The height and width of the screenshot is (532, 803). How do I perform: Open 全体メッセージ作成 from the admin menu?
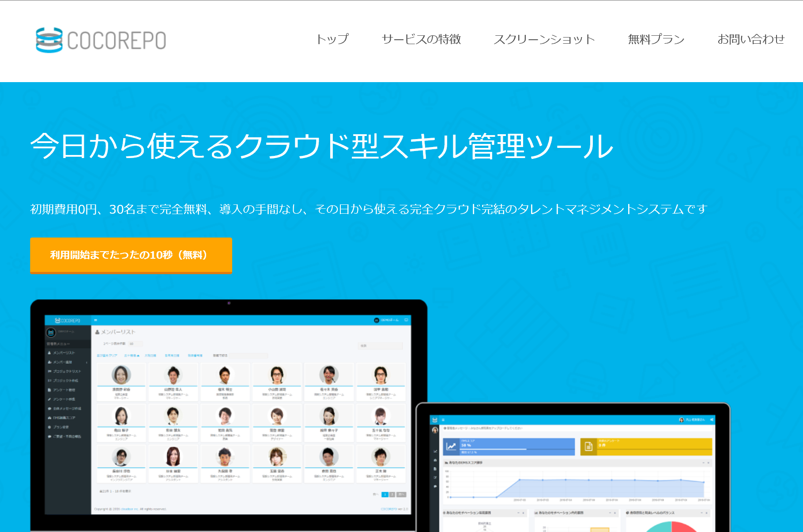click(x=64, y=408)
